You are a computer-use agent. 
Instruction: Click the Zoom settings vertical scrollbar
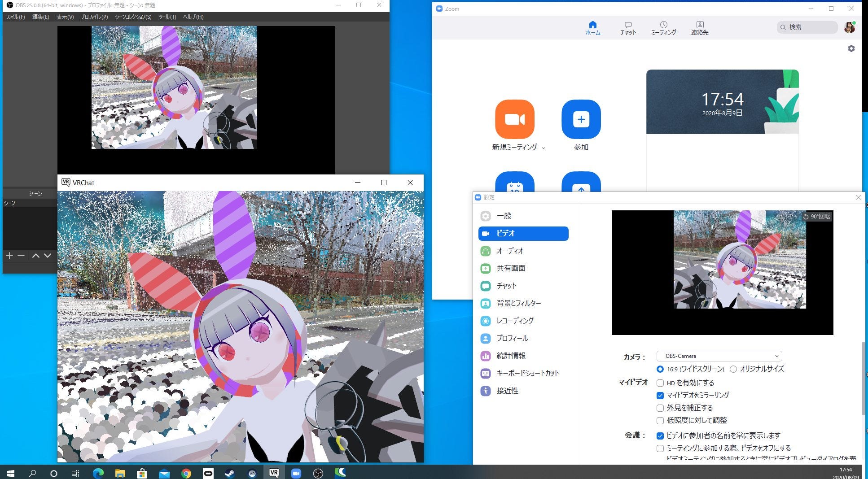point(863,379)
